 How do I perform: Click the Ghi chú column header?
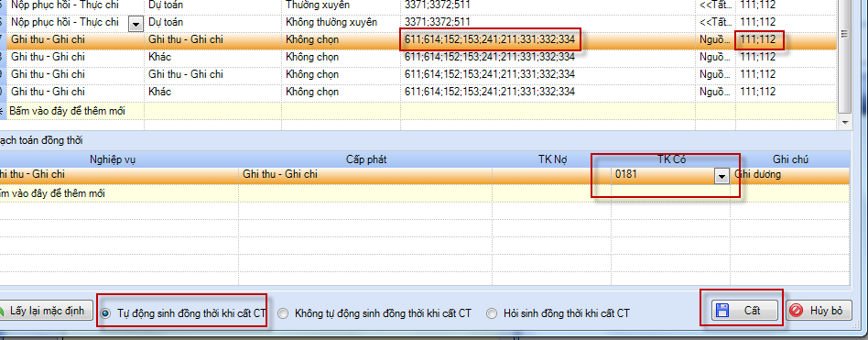(x=791, y=159)
